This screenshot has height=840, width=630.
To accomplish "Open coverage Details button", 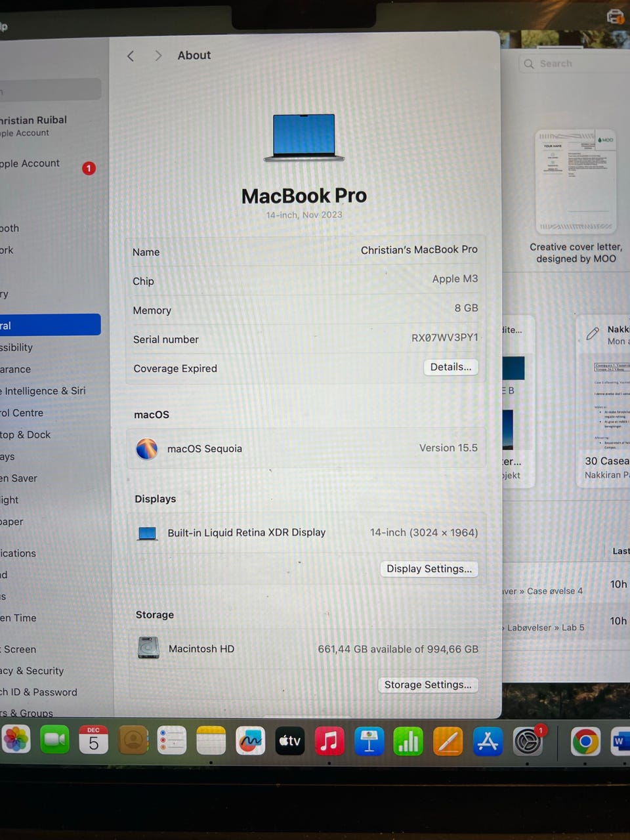I will pos(451,367).
